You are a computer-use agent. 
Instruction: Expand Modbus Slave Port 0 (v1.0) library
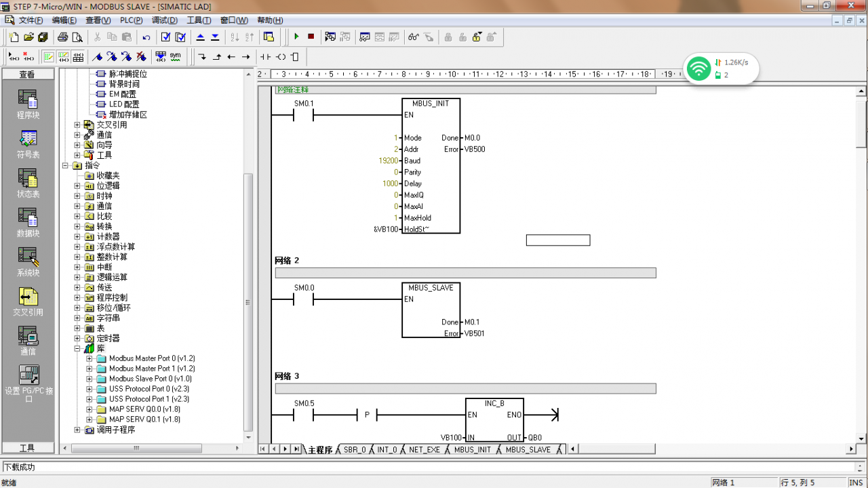[89, 379]
